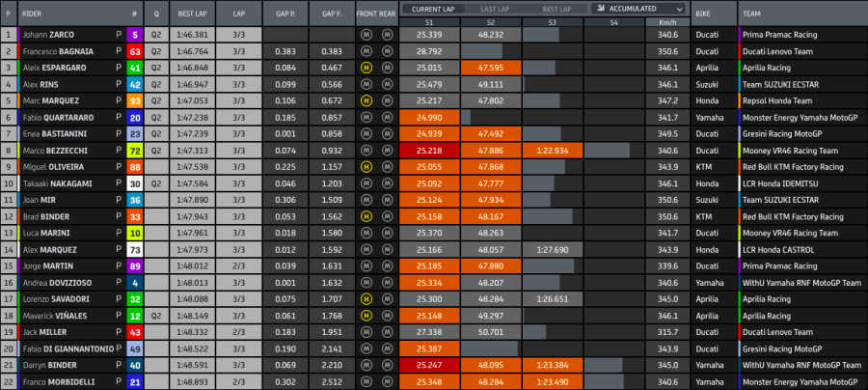This screenshot has width=868, height=390.
Task: Click the rear tyre icon for Johann Zarco
Action: click(x=387, y=35)
